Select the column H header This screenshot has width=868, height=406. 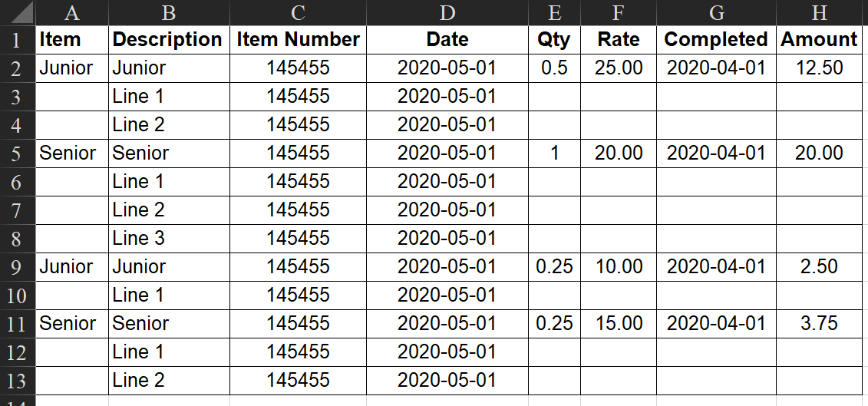pos(819,12)
